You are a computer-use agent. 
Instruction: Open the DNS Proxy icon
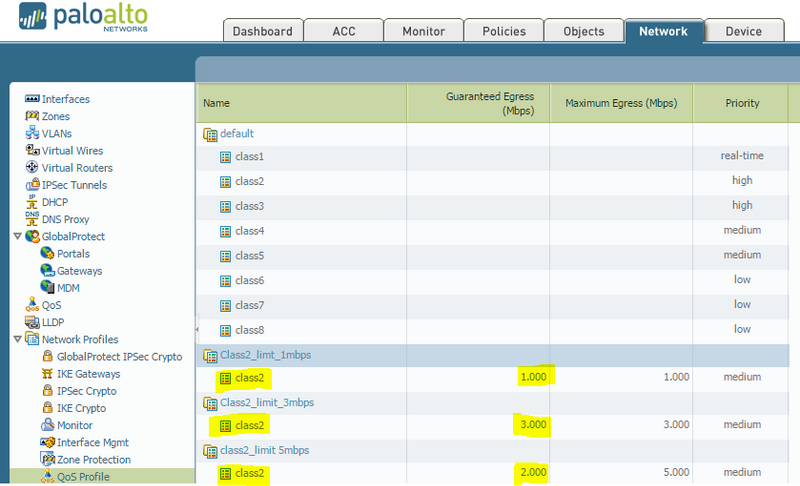(x=32, y=219)
